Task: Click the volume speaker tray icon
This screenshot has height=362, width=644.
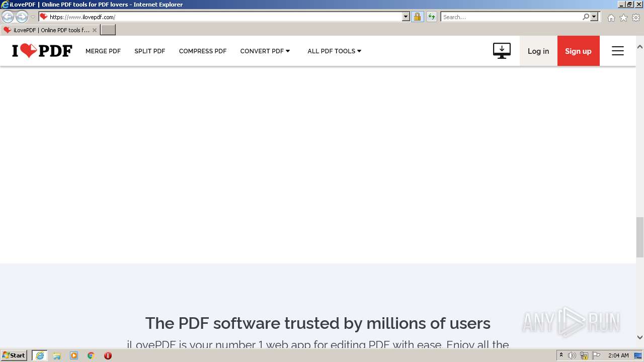Action: point(572,355)
